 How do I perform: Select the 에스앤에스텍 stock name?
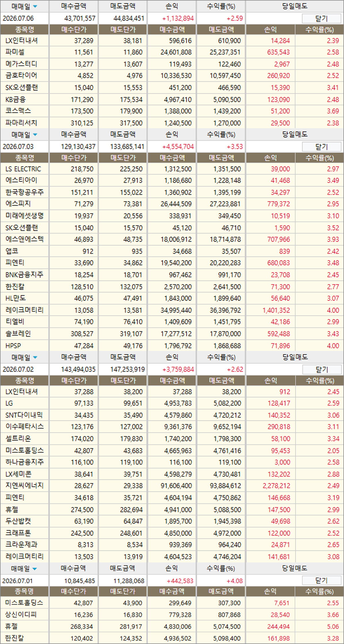(25, 239)
